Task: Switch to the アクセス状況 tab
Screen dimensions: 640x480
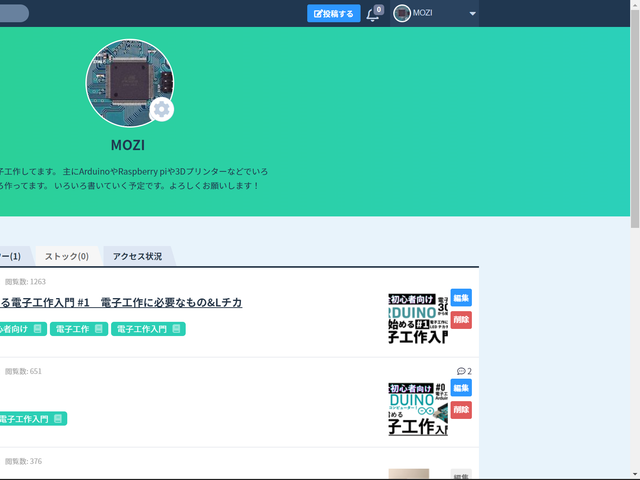Action: (x=138, y=256)
